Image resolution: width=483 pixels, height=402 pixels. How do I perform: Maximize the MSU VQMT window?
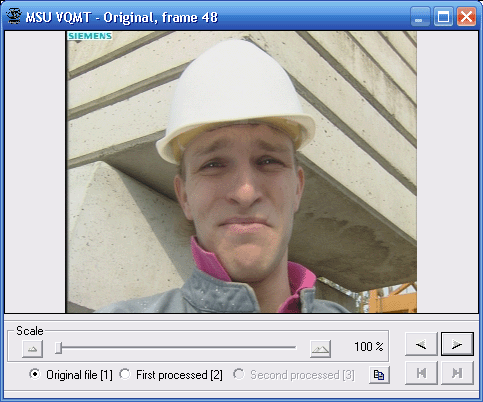coord(443,16)
